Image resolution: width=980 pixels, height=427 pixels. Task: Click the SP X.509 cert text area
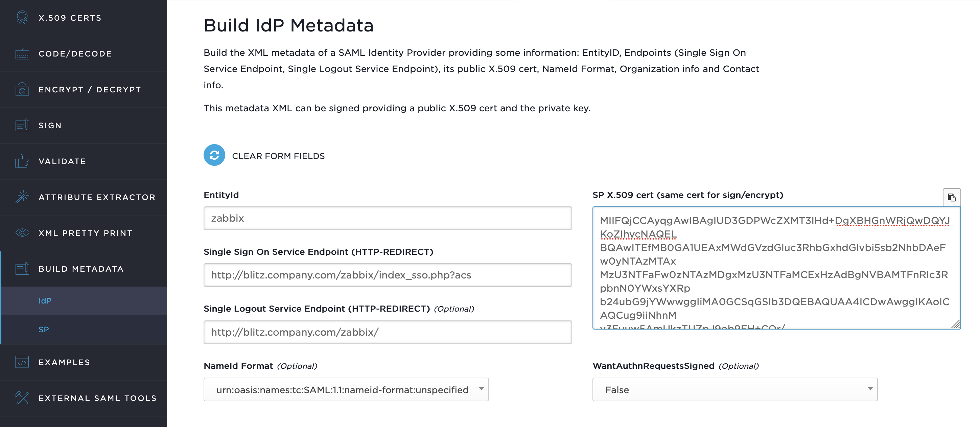(x=776, y=268)
